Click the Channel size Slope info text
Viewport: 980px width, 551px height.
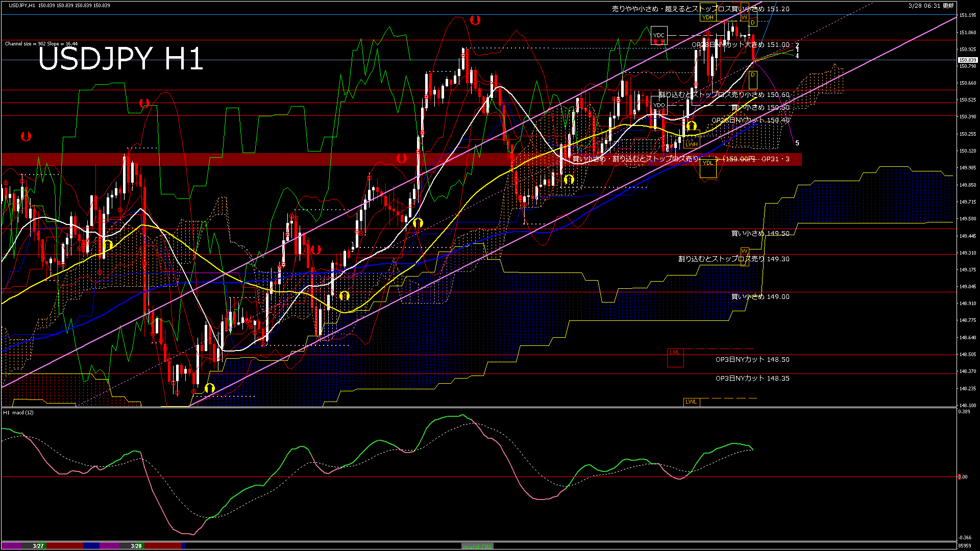click(41, 44)
